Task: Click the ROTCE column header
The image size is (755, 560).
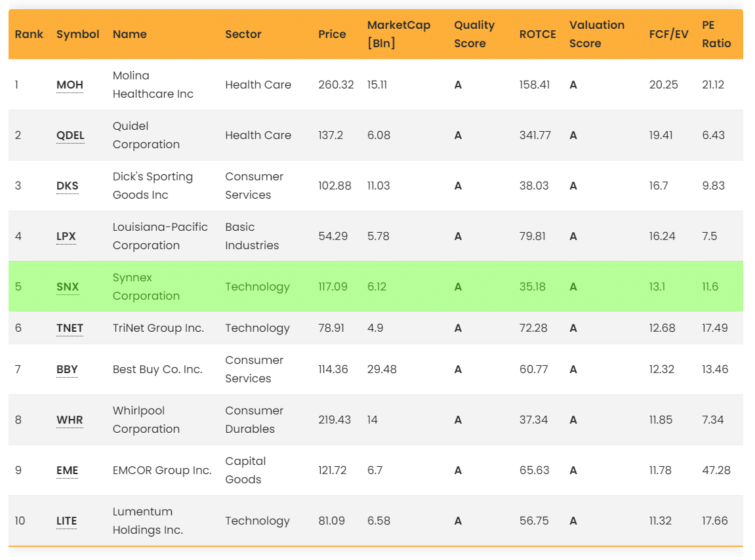Action: click(x=537, y=34)
